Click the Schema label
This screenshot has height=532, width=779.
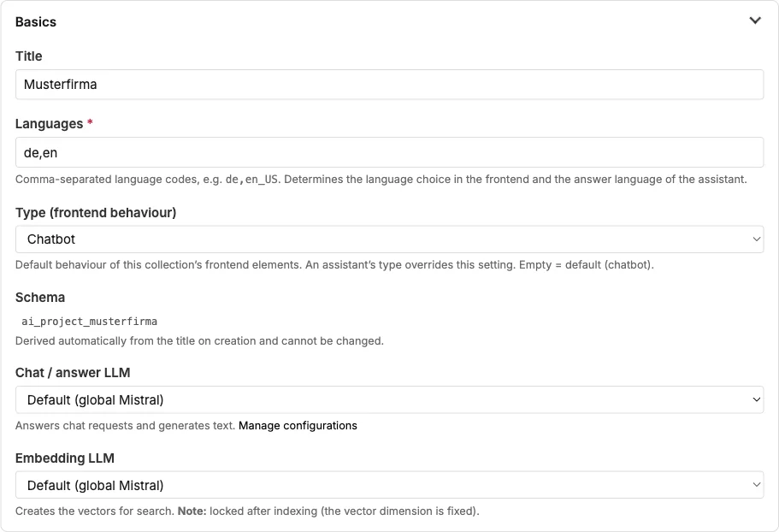40,298
